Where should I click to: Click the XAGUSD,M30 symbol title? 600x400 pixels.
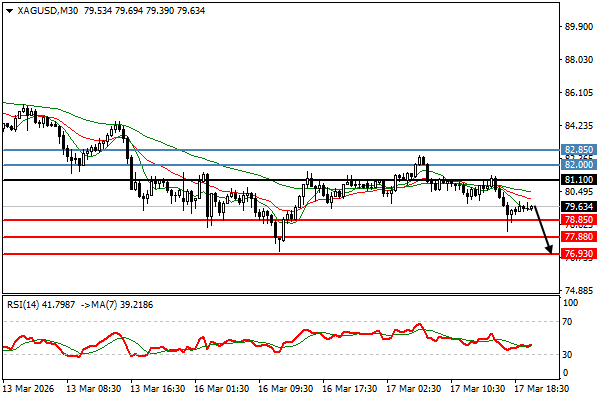(x=47, y=11)
